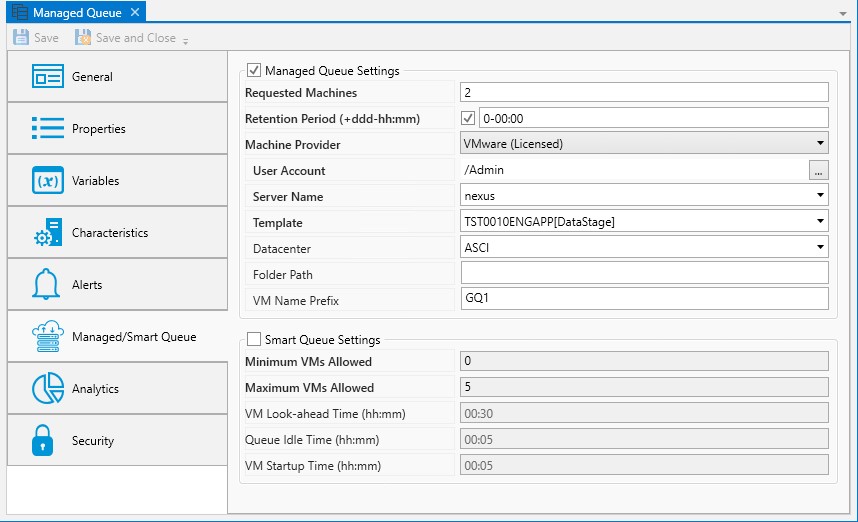The width and height of the screenshot is (858, 522).
Task: Expand the Server Name dropdown arrow
Action: click(x=820, y=195)
